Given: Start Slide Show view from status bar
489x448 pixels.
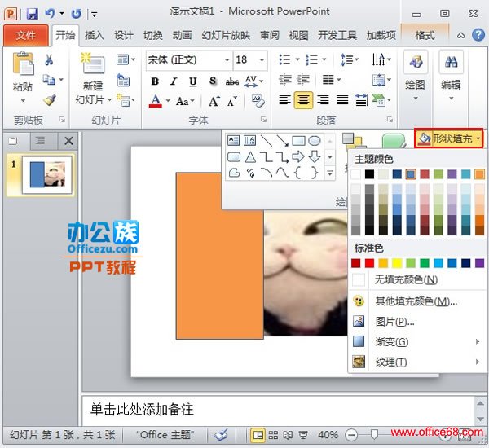Looking at the screenshot, I should [x=303, y=435].
